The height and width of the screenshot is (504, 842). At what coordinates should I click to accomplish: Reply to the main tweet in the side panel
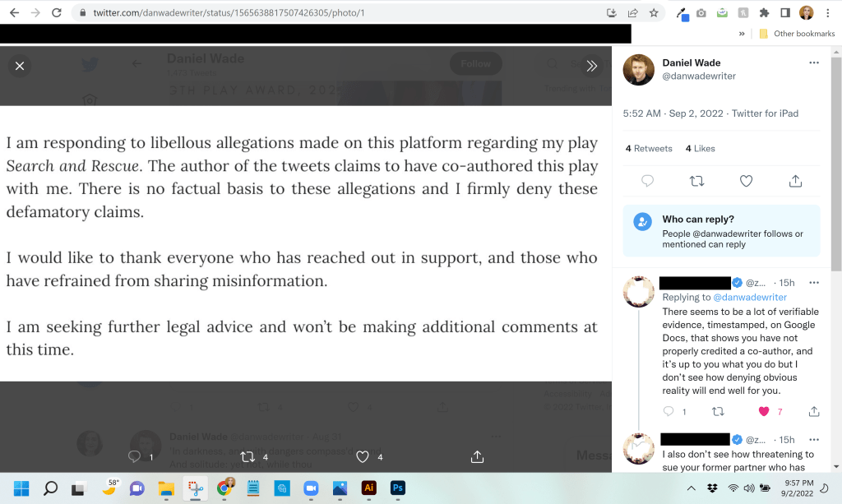[x=647, y=181]
